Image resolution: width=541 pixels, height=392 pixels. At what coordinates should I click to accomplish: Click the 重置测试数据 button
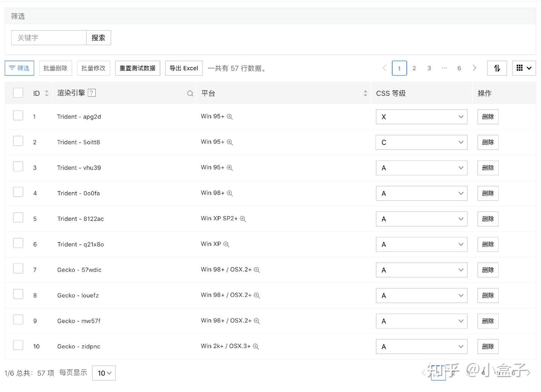pyautogui.click(x=138, y=68)
